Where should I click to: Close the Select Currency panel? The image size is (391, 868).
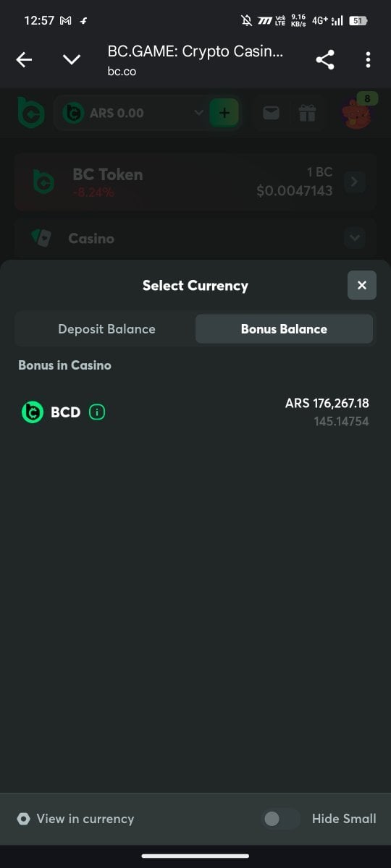[362, 285]
